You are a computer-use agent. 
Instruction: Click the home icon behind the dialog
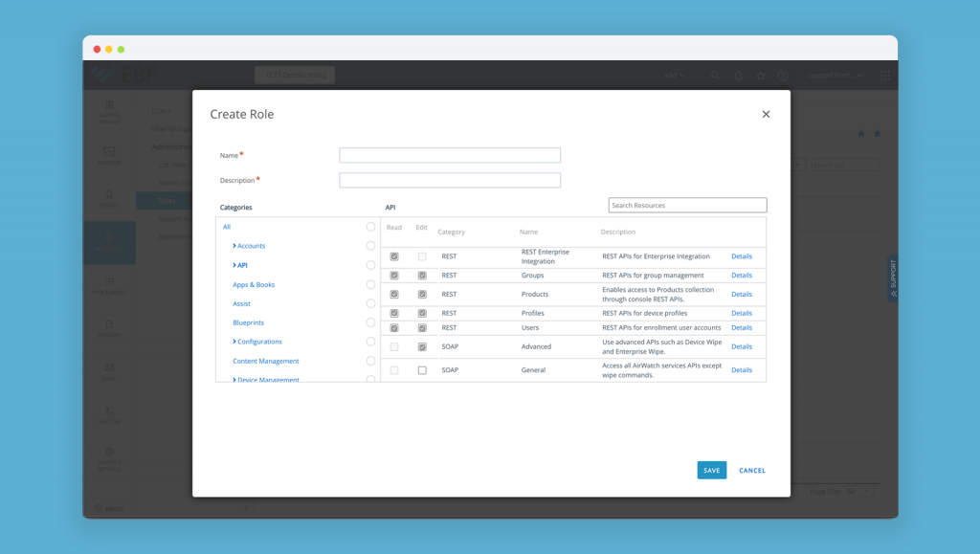pos(861,134)
